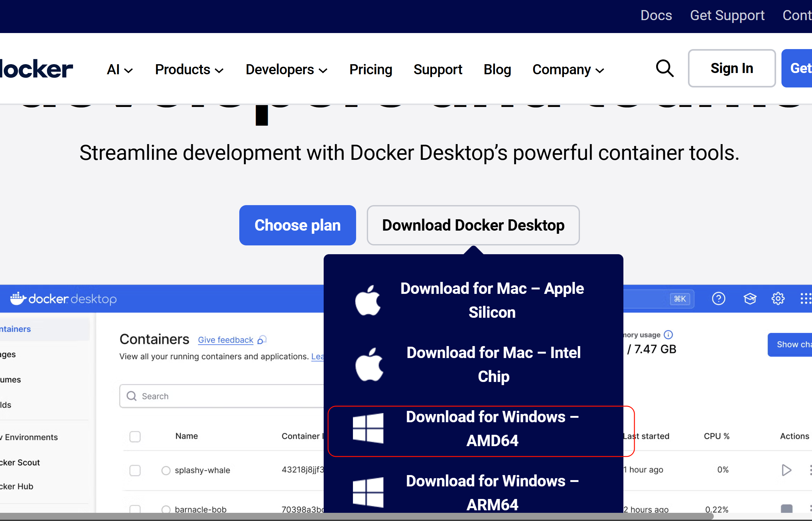This screenshot has height=521, width=812.
Task: Click the Apple icon for Apple Silicon download
Action: (368, 300)
